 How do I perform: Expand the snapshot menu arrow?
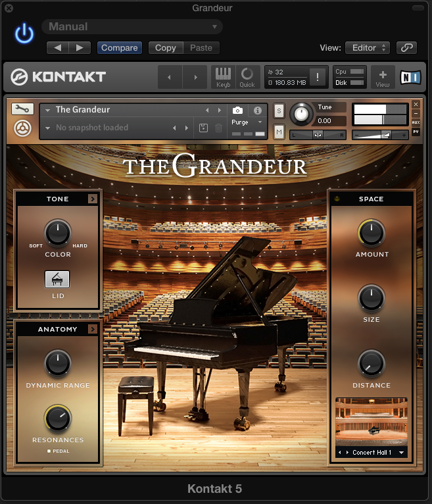click(47, 128)
